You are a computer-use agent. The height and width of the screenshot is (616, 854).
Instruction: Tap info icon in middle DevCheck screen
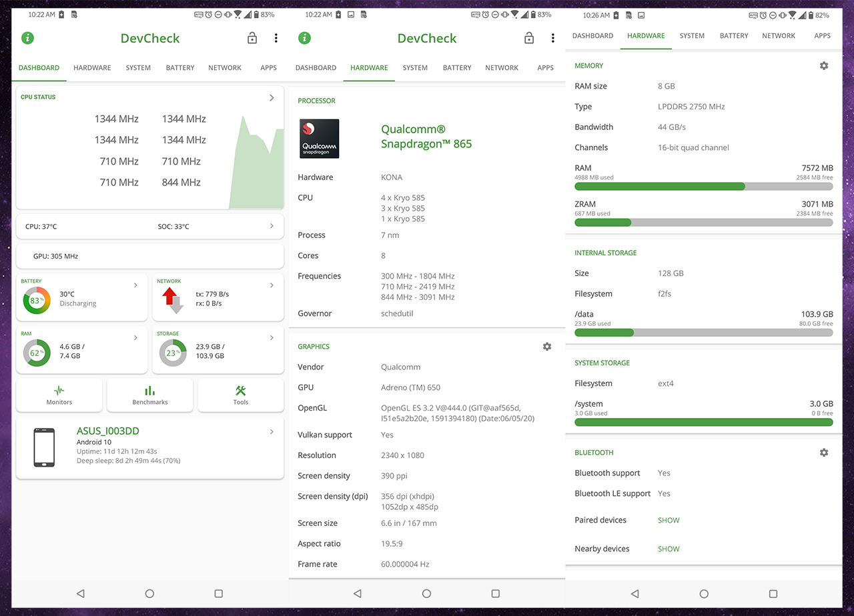click(305, 38)
